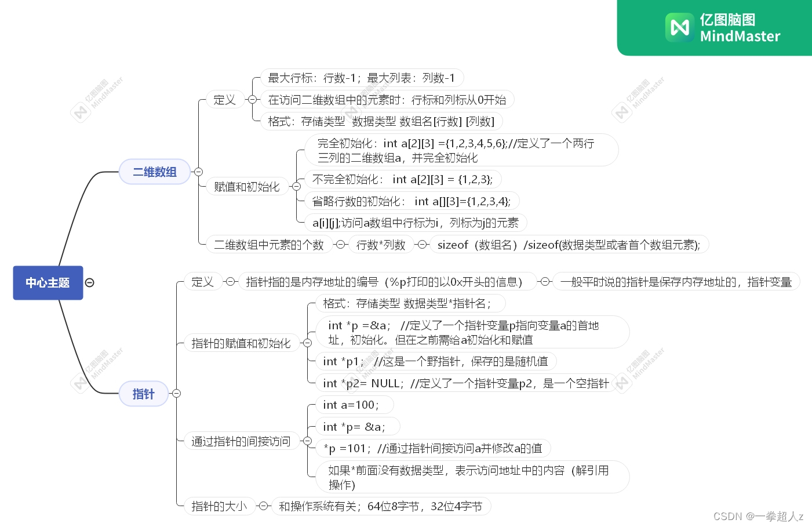This screenshot has width=812, height=527.
Task: Select the 二维数组 branch node
Action: 155,172
